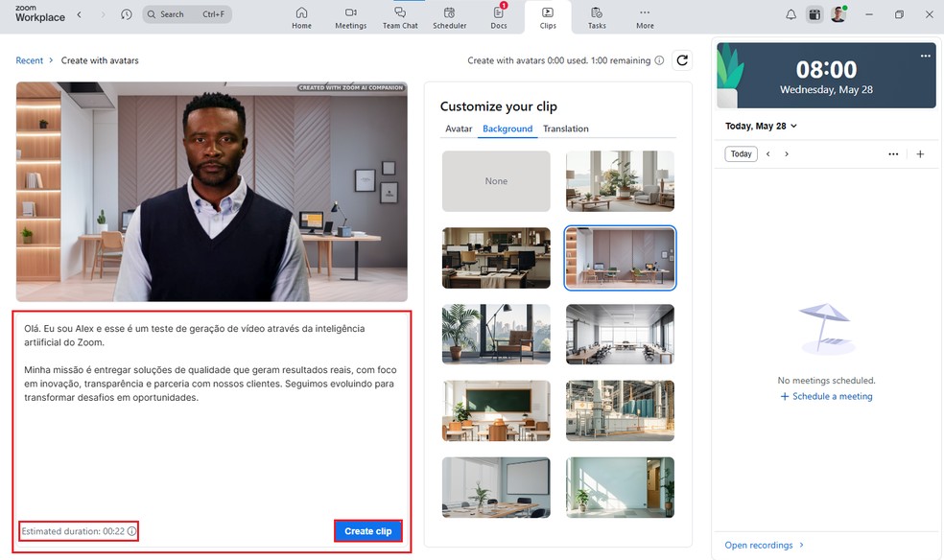Choose the classroom chalkboard background thumbnail
This screenshot has width=944, height=560.
[x=496, y=410]
